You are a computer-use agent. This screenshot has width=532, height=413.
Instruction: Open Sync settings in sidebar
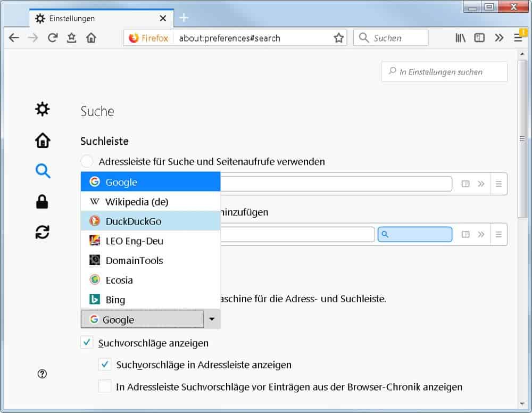(42, 232)
